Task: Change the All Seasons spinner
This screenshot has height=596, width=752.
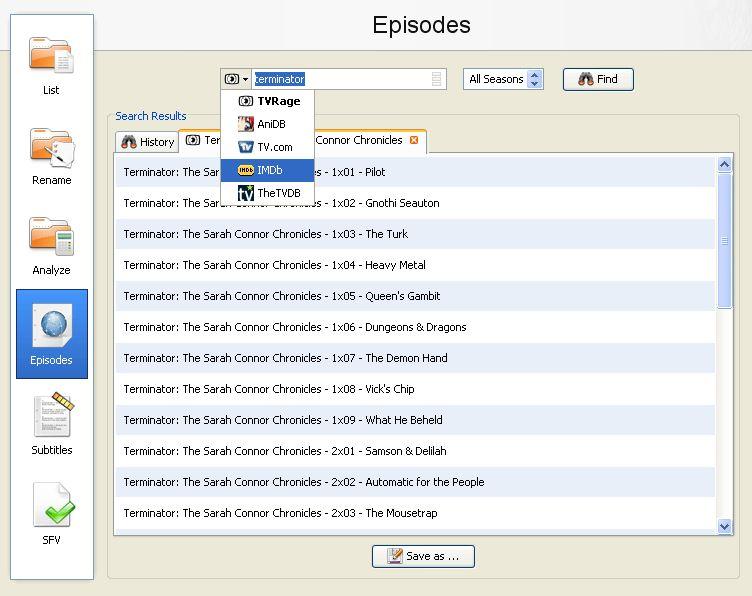Action: point(535,79)
